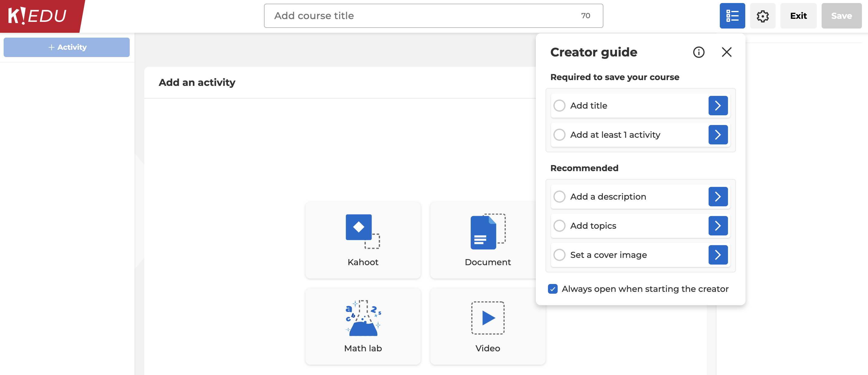This screenshot has height=375, width=868.
Task: Select the 'Add at least 1 activity' radio button
Action: [560, 135]
